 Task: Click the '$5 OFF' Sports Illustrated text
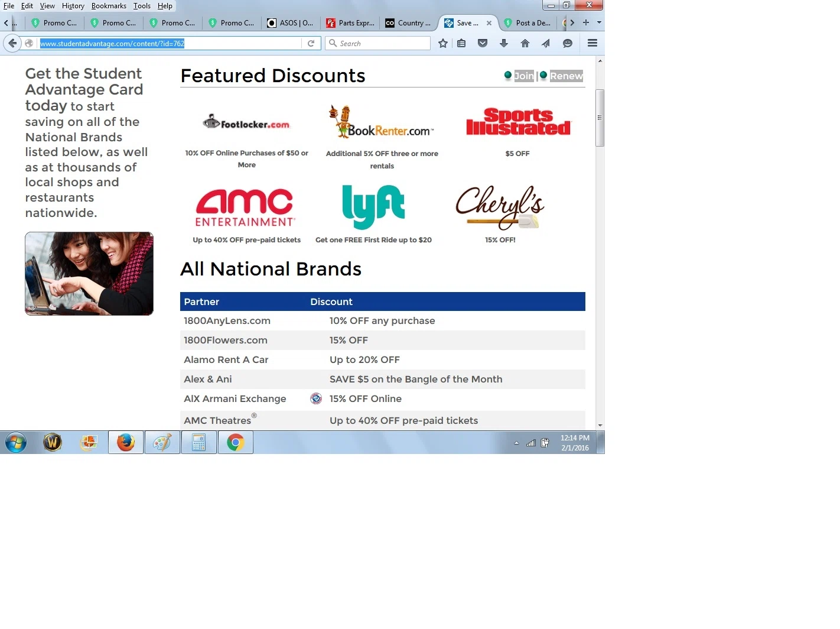[517, 154]
